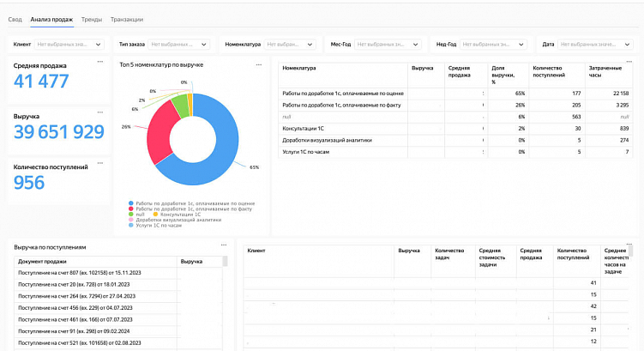Open the Выручка по поступлениям widget menu

pos(224,245)
